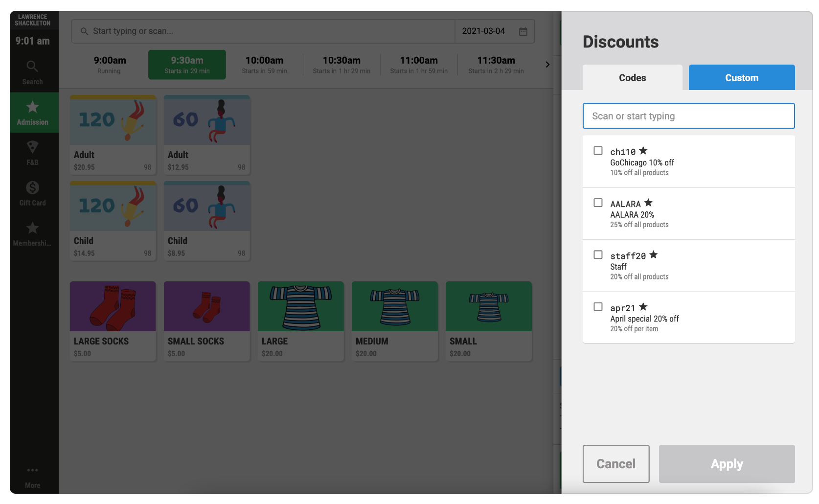This screenshot has width=819, height=504.
Task: Switch to the Codes tab
Action: 632,77
